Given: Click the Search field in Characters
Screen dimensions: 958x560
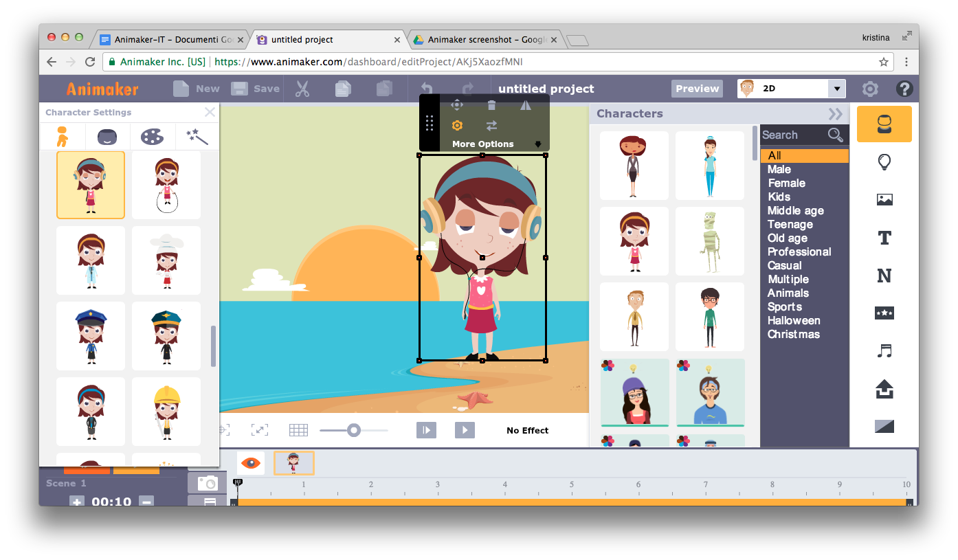Looking at the screenshot, I should coord(794,135).
